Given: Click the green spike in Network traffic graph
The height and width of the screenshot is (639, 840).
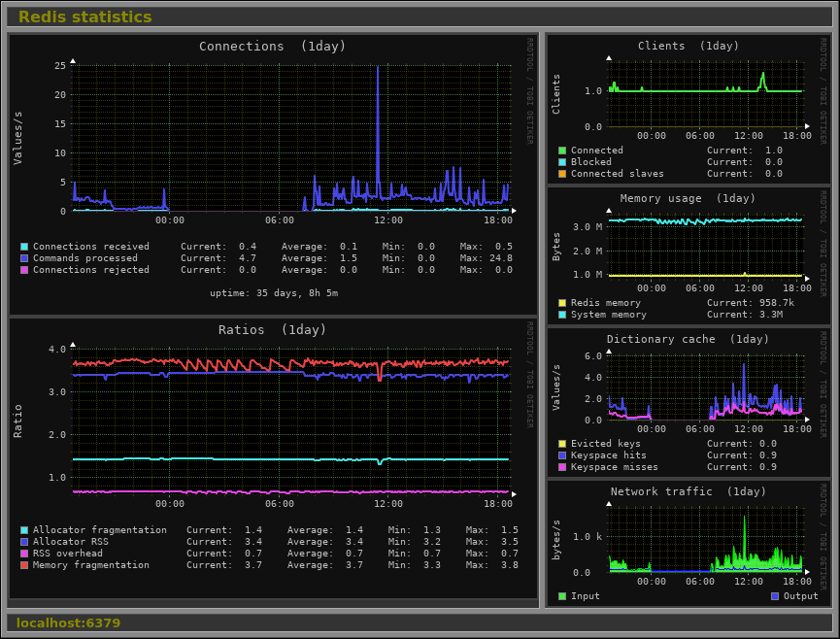Looking at the screenshot, I should 745,541.
